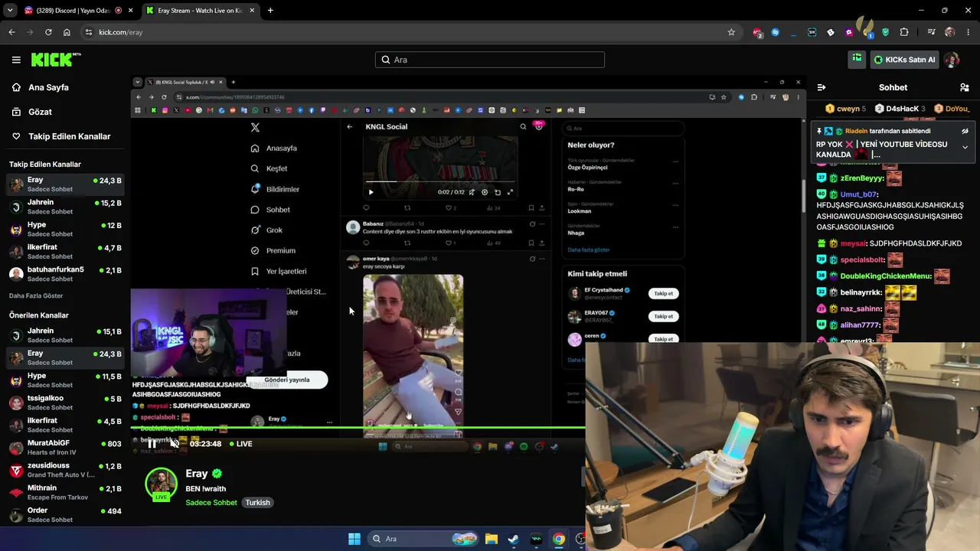Open the green shield extension
The width and height of the screenshot is (980, 551).
tap(886, 32)
